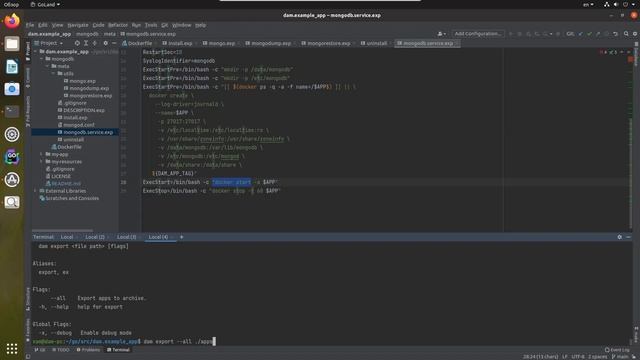The image size is (640, 360).
Task: Open the Files app in the dock
Action: (12, 44)
